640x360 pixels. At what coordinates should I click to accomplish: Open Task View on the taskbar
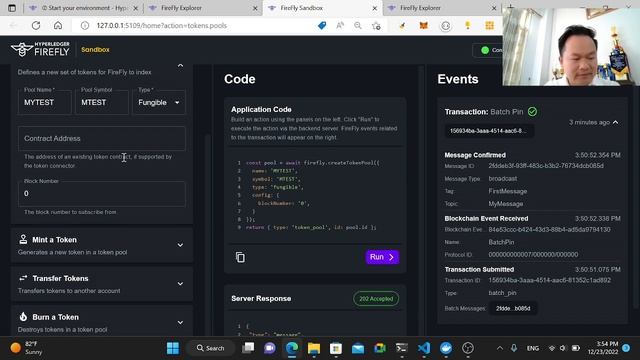pos(248,348)
